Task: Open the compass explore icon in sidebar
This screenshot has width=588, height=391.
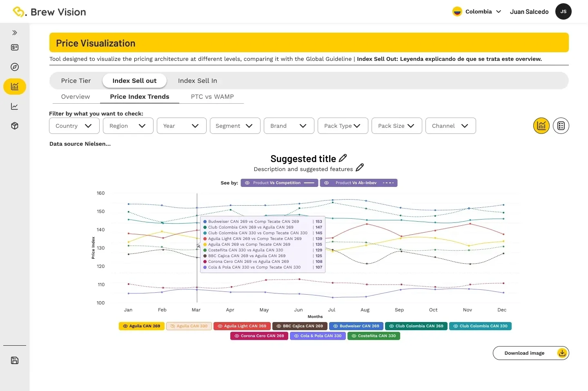Action: pyautogui.click(x=15, y=67)
